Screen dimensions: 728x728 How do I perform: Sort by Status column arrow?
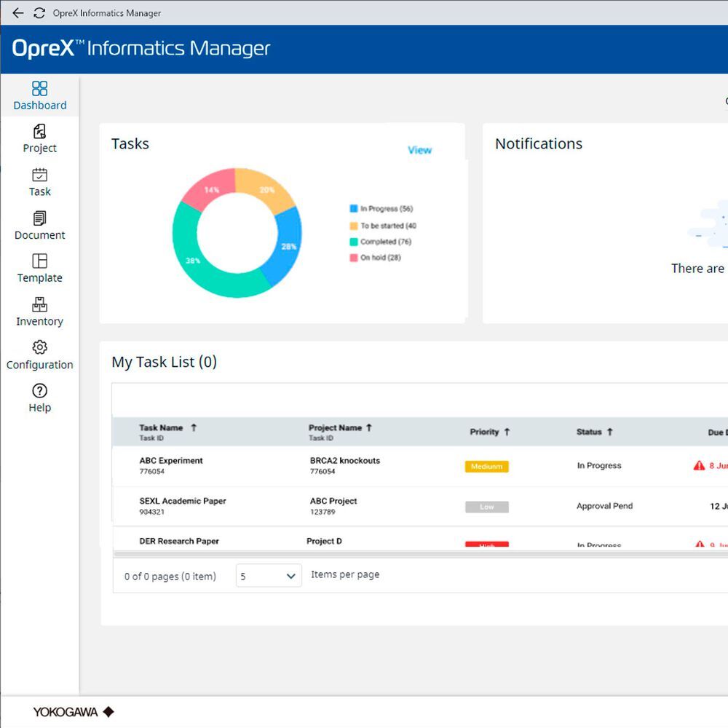point(609,432)
